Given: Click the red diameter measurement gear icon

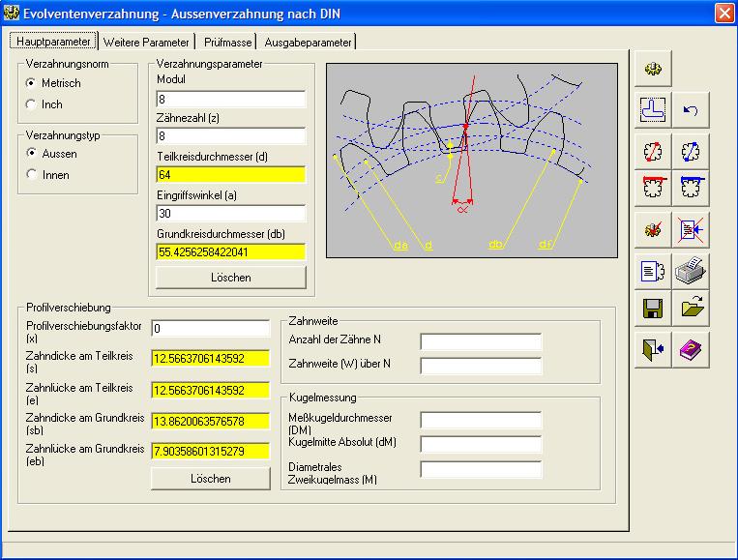Looking at the screenshot, I should [x=653, y=152].
